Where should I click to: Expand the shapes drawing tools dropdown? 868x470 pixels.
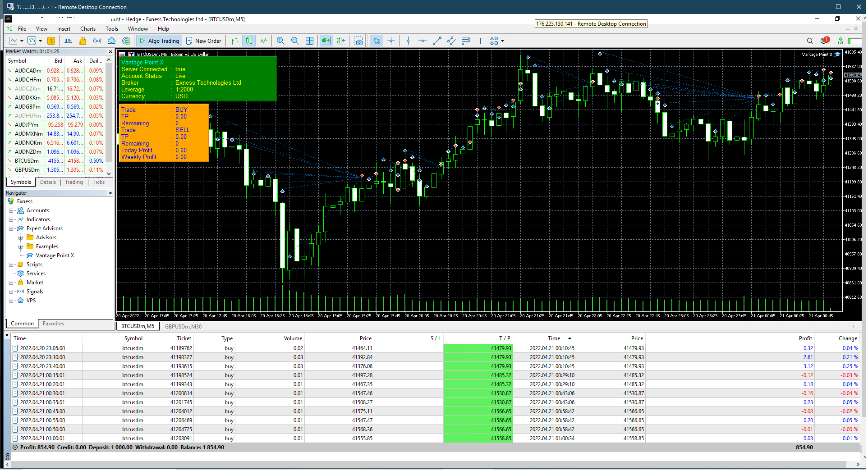pyautogui.click(x=501, y=41)
